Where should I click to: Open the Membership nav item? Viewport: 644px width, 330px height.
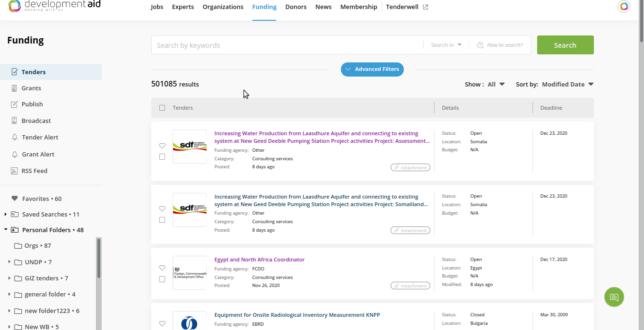[359, 7]
